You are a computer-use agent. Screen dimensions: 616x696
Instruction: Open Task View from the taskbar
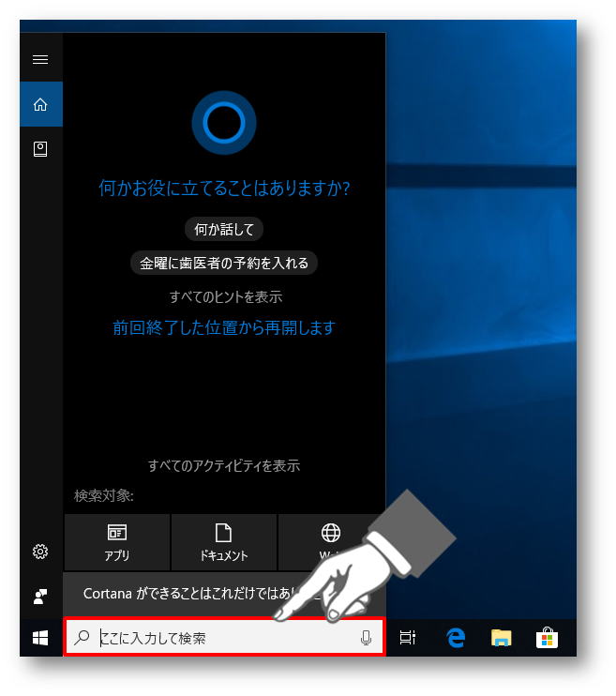click(408, 638)
